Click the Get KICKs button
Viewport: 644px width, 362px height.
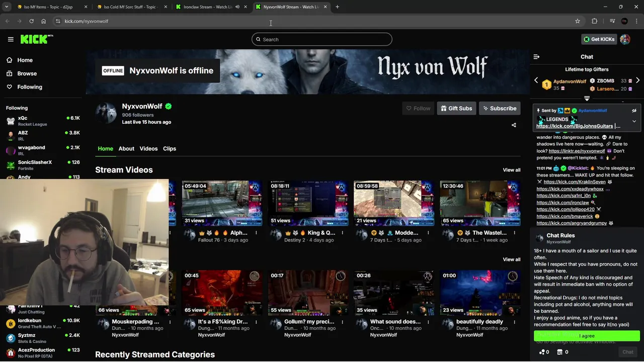point(599,39)
